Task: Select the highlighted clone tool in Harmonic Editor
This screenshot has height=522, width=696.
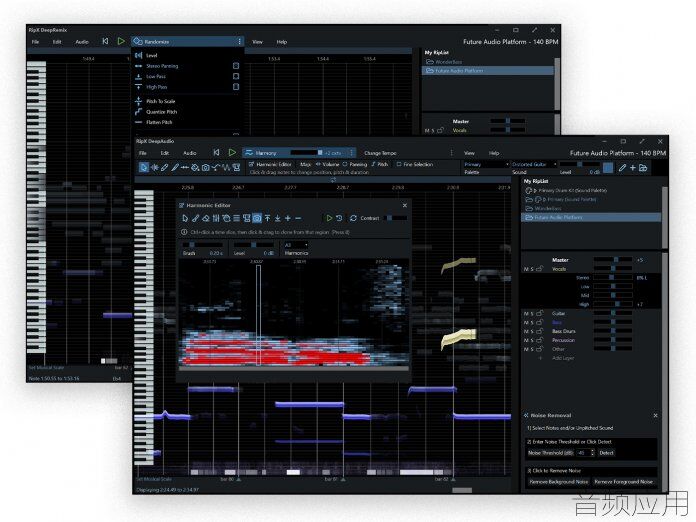Action: [x=257, y=218]
